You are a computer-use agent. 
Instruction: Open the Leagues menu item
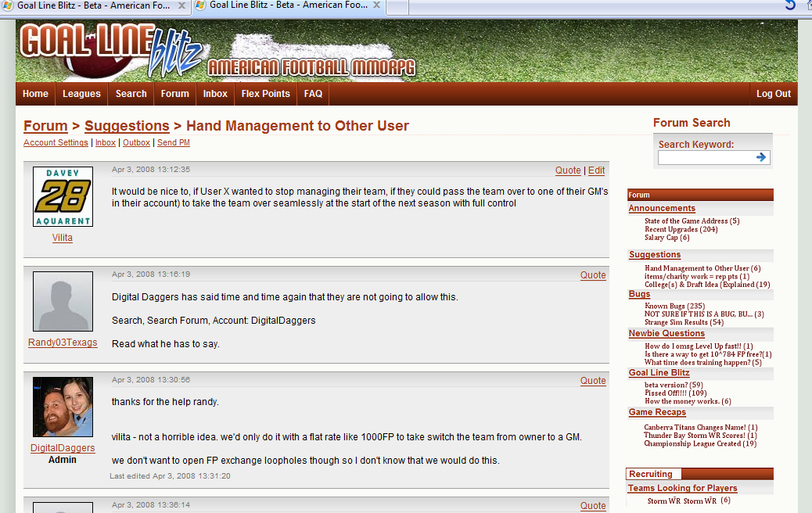[81, 94]
